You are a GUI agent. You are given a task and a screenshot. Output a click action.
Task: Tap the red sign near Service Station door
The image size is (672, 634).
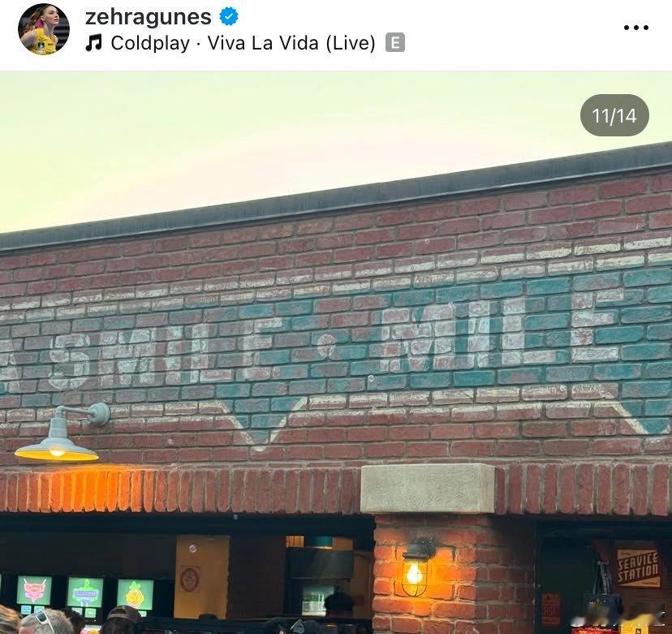click(551, 608)
